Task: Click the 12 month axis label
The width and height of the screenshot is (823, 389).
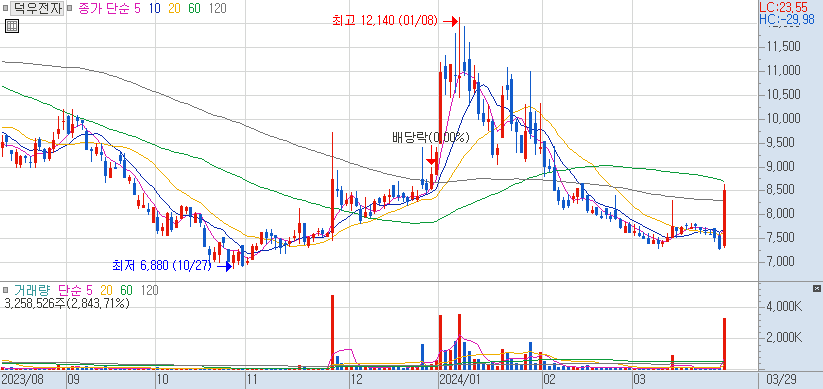Action: [356, 379]
